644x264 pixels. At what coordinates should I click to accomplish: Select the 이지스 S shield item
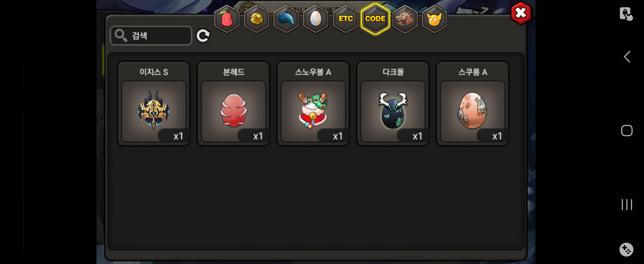click(154, 104)
